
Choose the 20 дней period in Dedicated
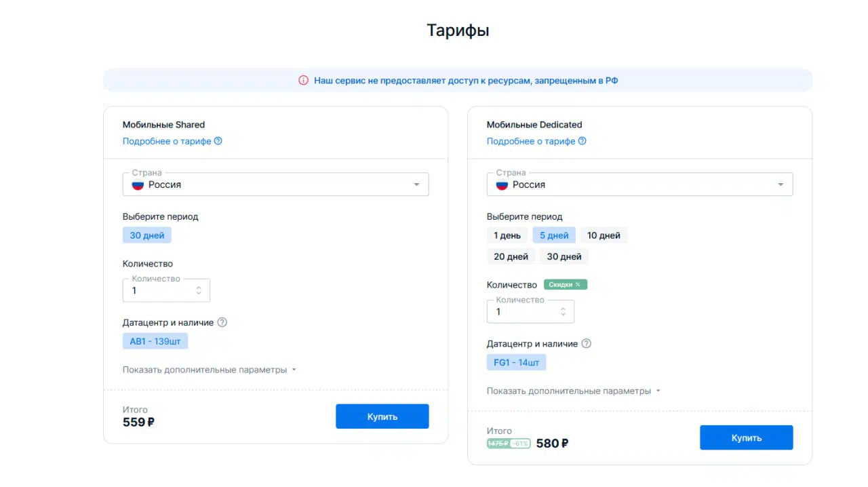511,256
